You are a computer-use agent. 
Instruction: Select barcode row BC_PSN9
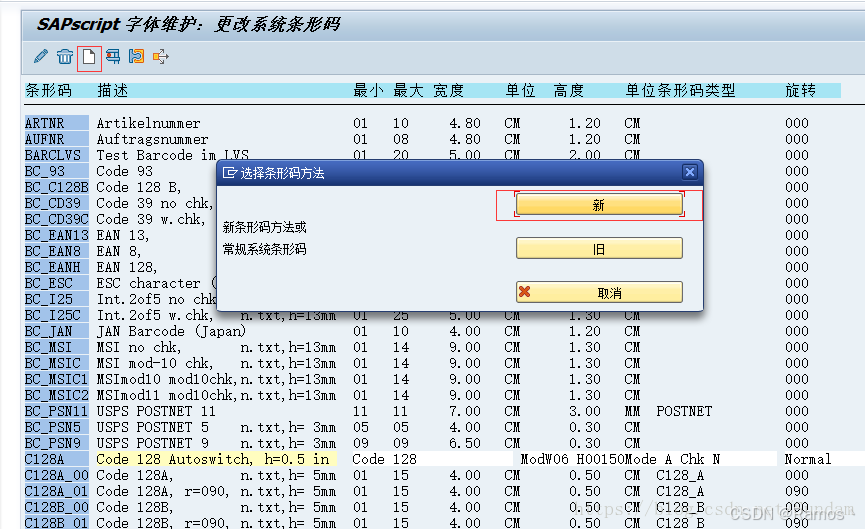56,442
